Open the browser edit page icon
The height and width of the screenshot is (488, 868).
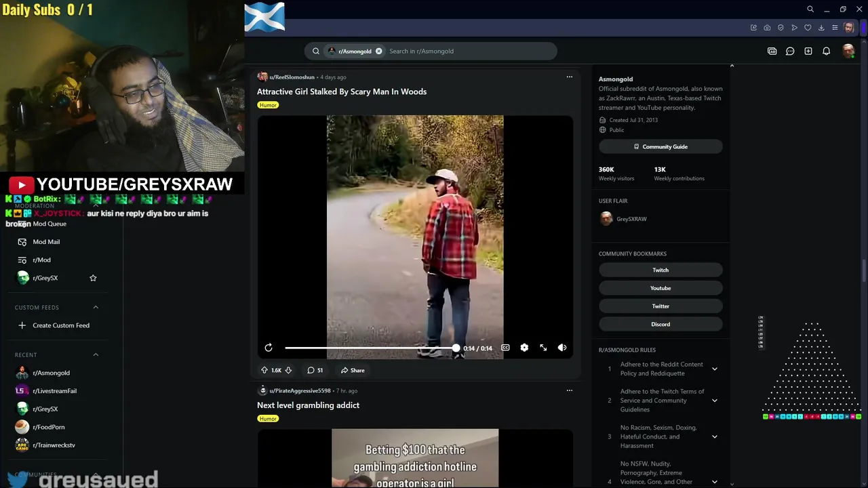753,28
